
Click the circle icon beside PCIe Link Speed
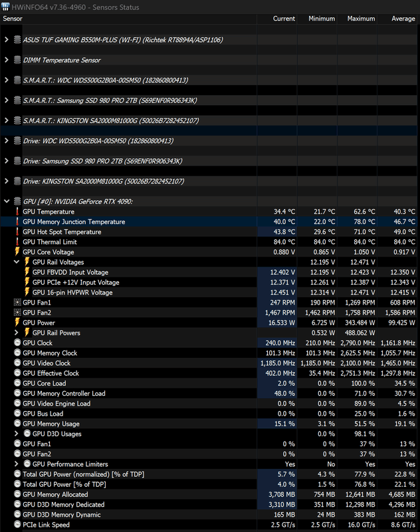pyautogui.click(x=17, y=525)
